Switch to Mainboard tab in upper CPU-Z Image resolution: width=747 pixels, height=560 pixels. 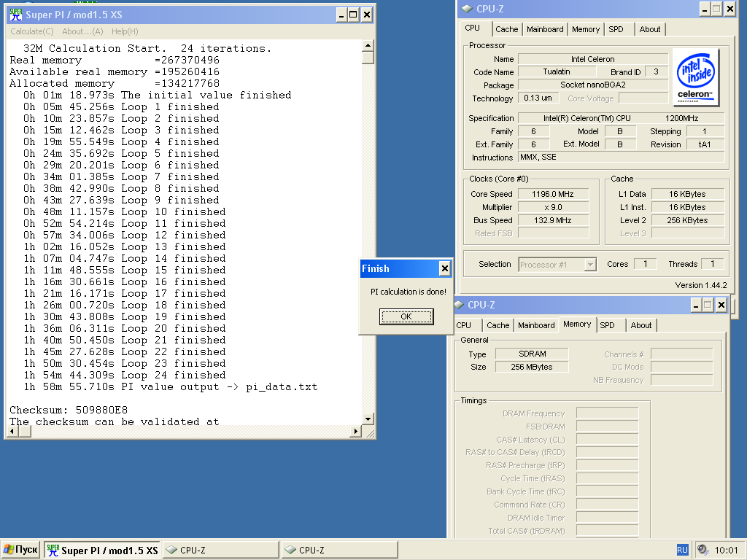(x=545, y=29)
